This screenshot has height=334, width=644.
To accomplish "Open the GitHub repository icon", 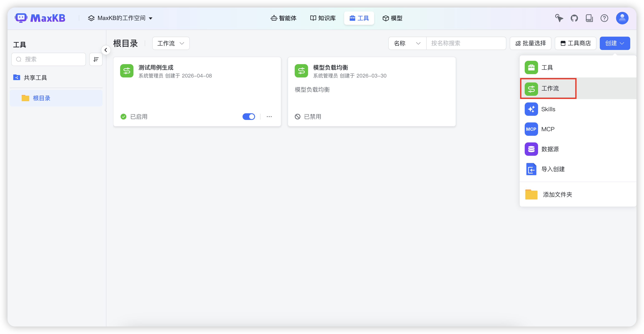I will [x=574, y=18].
